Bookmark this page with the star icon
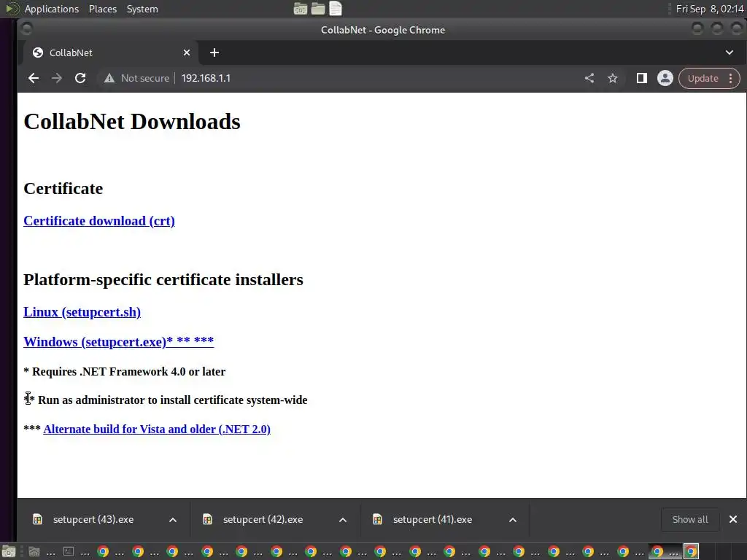This screenshot has height=560, width=747. point(613,78)
